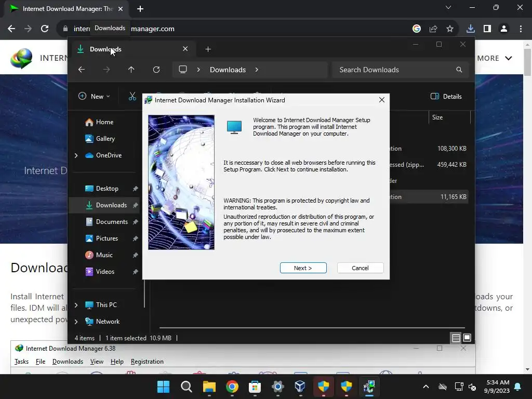Screen dimensions: 532x399
Task: Click the search magnifier in Explorer
Action: point(459,70)
